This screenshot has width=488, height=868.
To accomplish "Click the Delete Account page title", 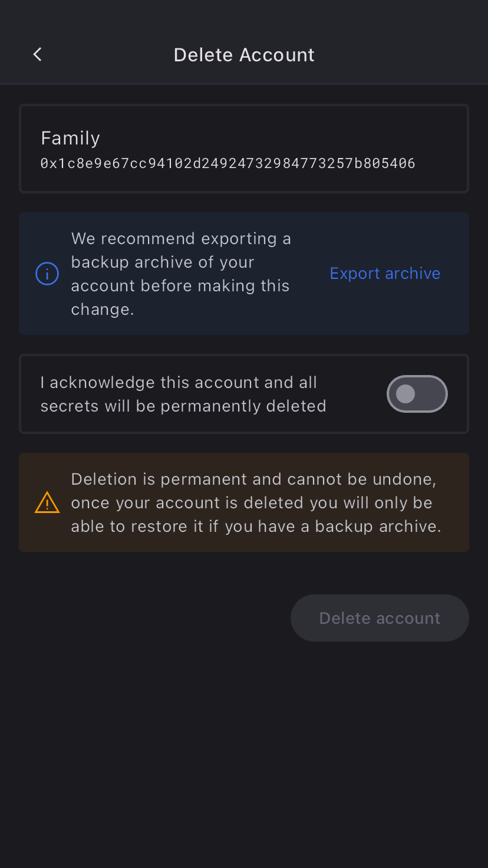I will 244,55.
